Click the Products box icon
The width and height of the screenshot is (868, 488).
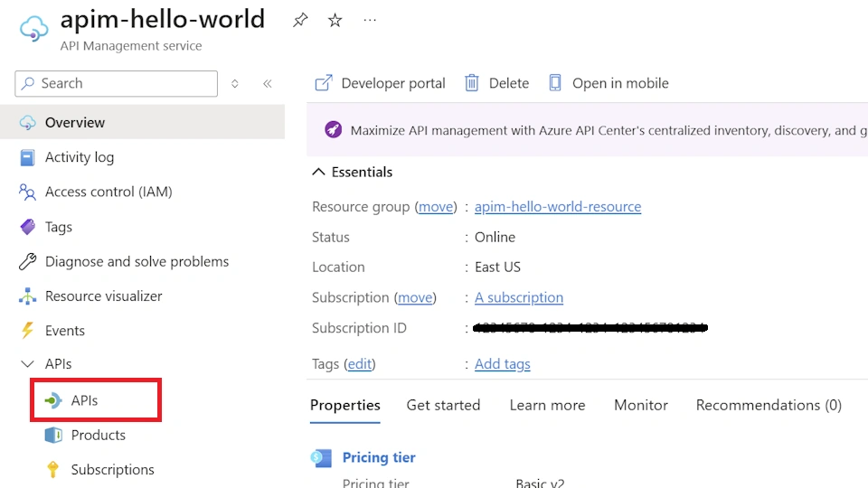point(53,436)
